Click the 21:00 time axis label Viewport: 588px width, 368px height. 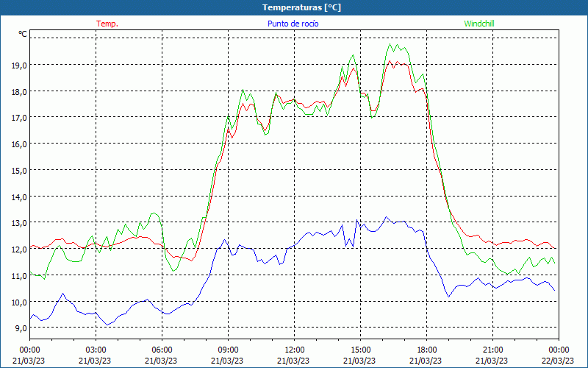(x=492, y=350)
